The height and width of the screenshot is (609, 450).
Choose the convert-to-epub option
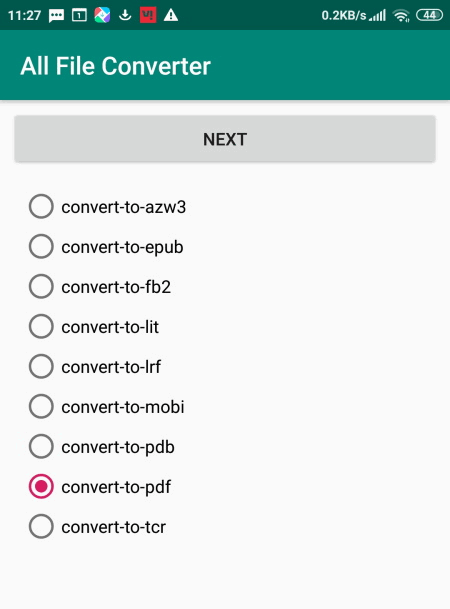pyautogui.click(x=106, y=247)
